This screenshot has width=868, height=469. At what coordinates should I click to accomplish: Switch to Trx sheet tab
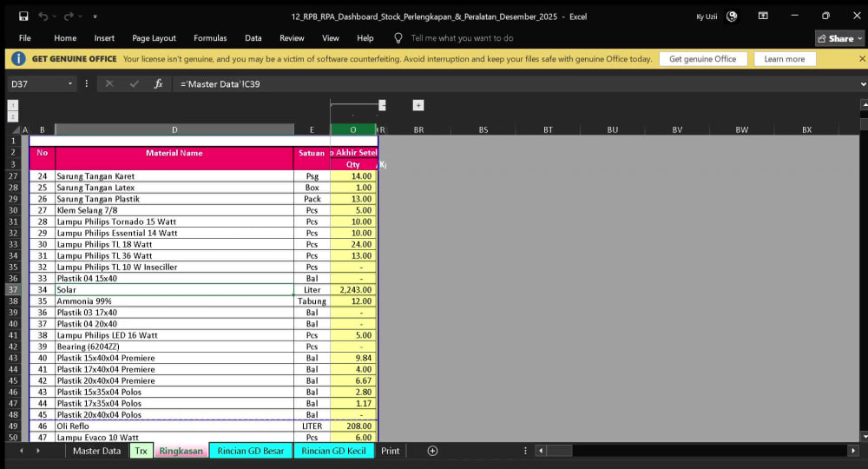pos(141,451)
